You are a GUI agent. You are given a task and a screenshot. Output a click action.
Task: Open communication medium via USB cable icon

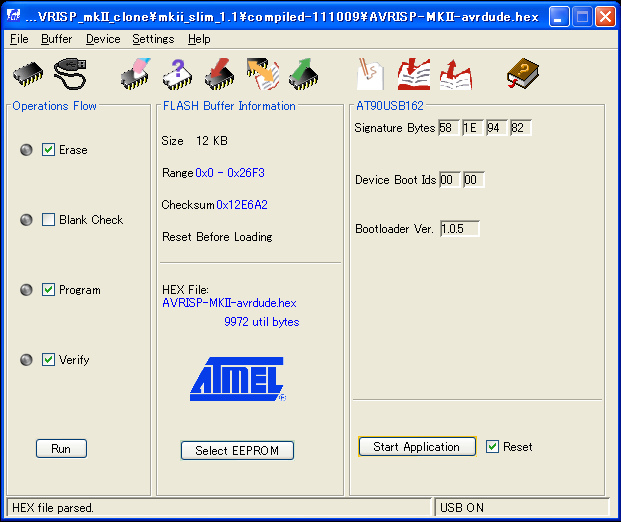(x=71, y=74)
